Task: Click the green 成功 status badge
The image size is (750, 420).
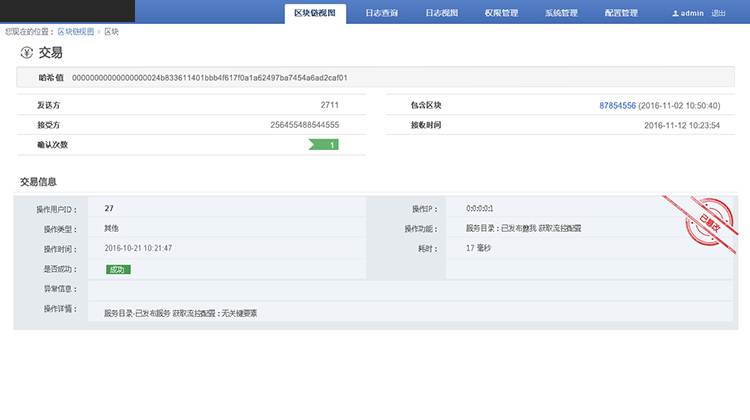Action: (x=118, y=270)
